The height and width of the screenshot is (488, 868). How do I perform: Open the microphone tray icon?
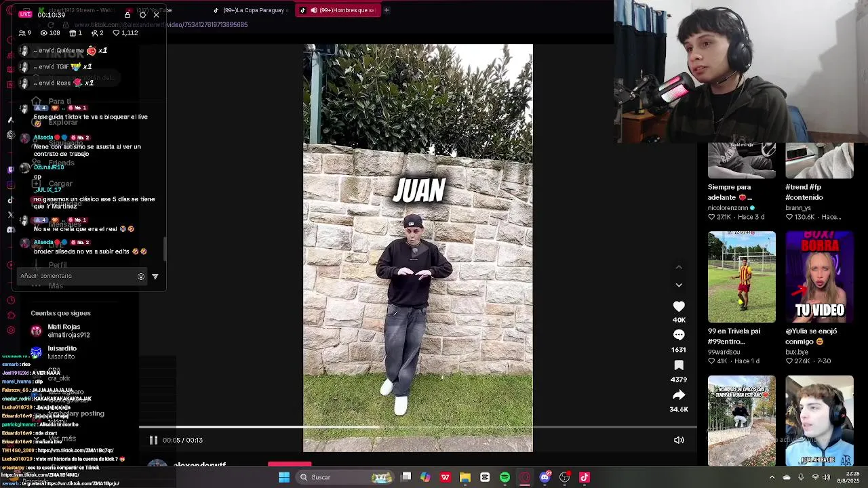pos(801,477)
